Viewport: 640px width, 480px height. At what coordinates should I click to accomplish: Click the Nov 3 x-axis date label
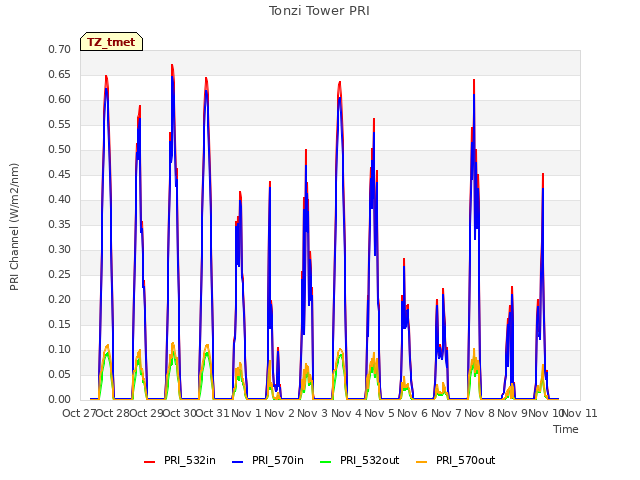point(313,413)
